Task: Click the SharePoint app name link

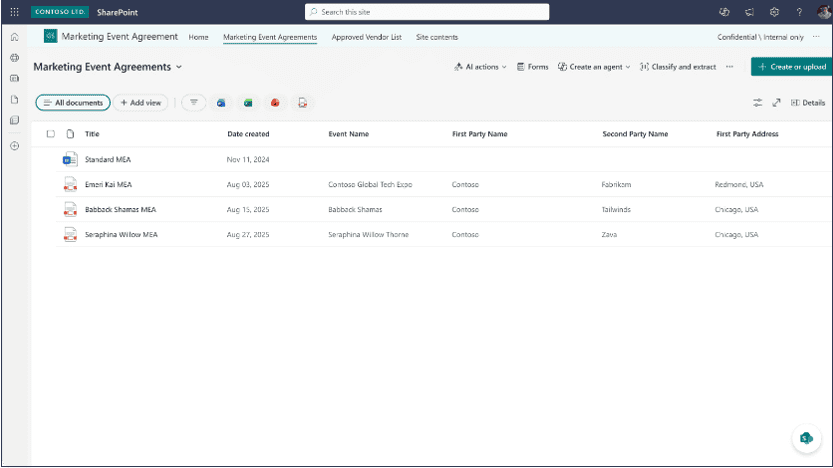Action: pos(117,12)
